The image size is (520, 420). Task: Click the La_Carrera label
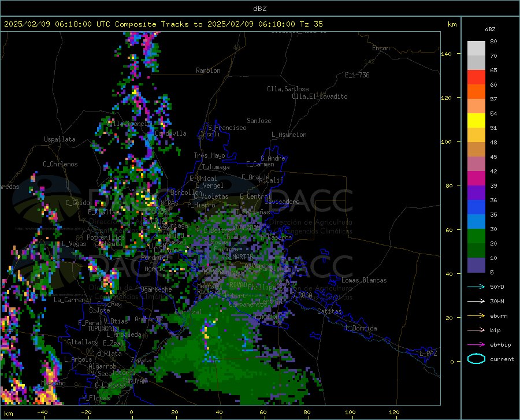point(71,300)
